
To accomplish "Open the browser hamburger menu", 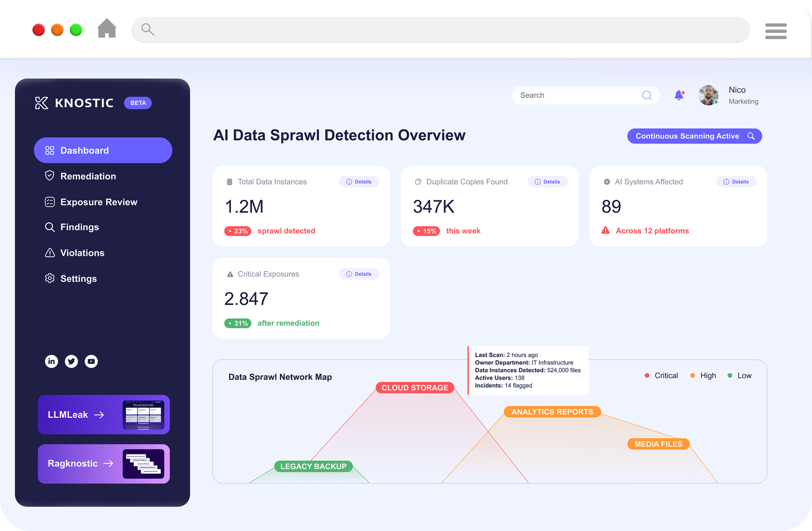I will click(776, 31).
